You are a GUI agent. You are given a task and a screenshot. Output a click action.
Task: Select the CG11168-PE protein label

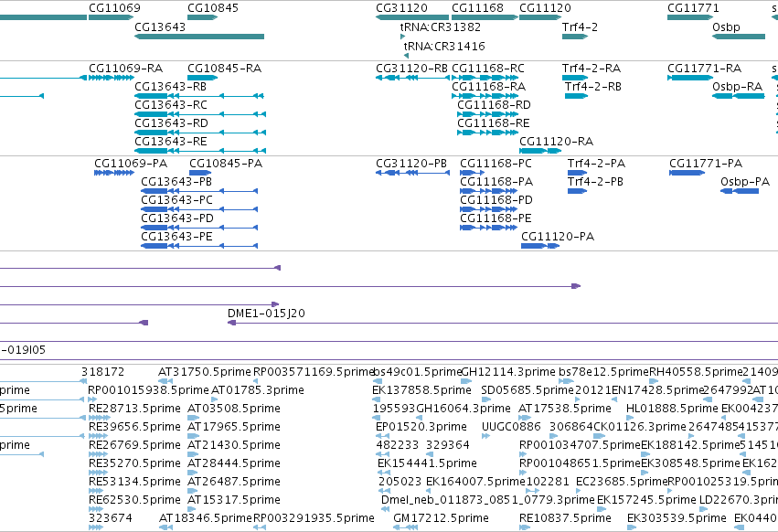click(496, 218)
